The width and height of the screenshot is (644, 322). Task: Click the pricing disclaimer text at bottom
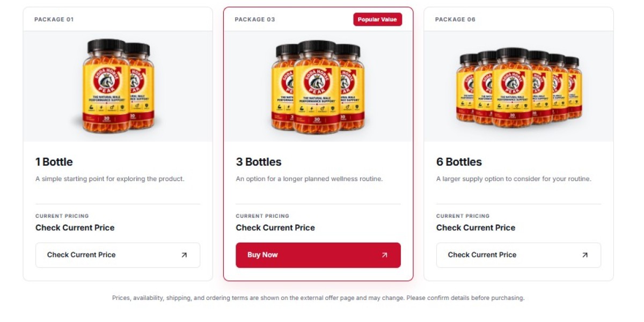pos(318,298)
